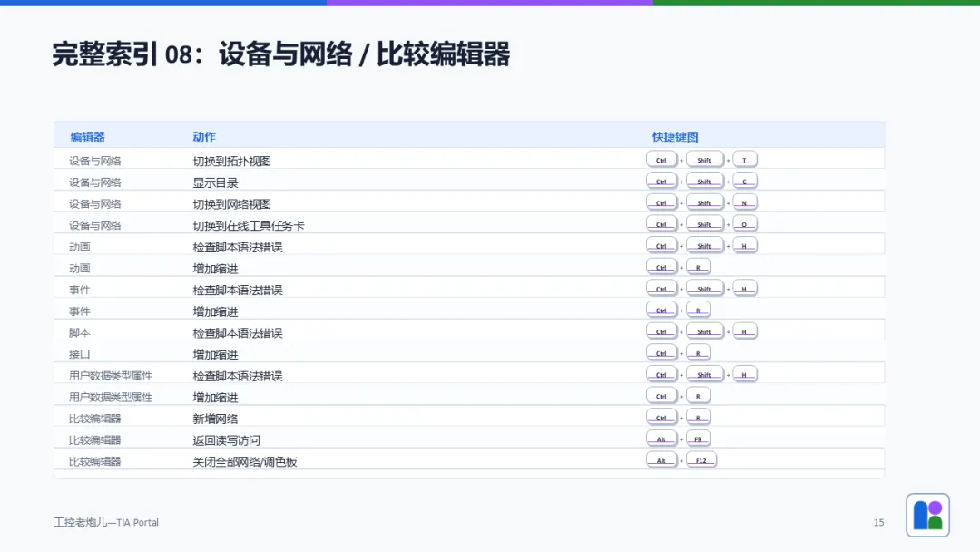The width and height of the screenshot is (980, 552).
Task: Click 比较编辑器 in the 返回读写访问 row
Action: (95, 440)
